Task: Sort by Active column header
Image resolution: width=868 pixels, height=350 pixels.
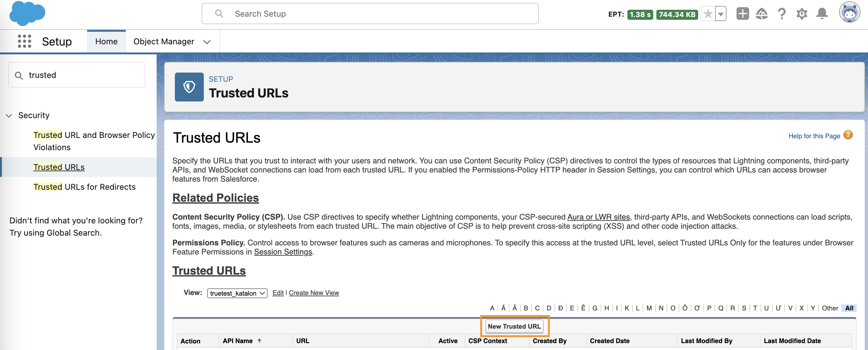Action: tap(448, 341)
